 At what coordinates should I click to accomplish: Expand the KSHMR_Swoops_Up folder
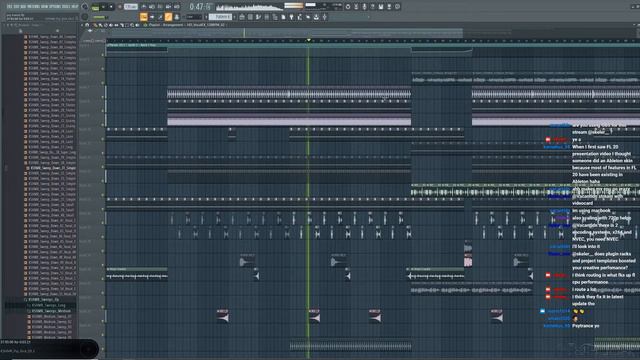tap(44, 299)
